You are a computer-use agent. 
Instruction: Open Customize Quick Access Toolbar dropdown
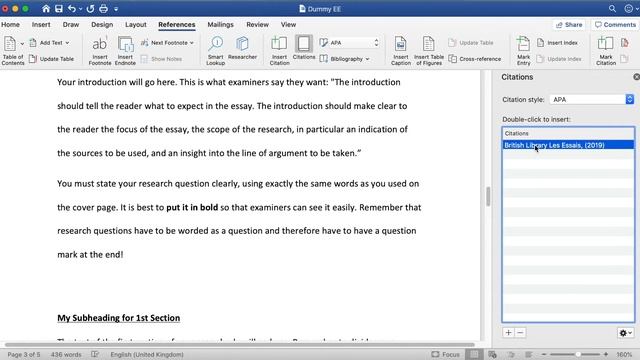[116, 9]
